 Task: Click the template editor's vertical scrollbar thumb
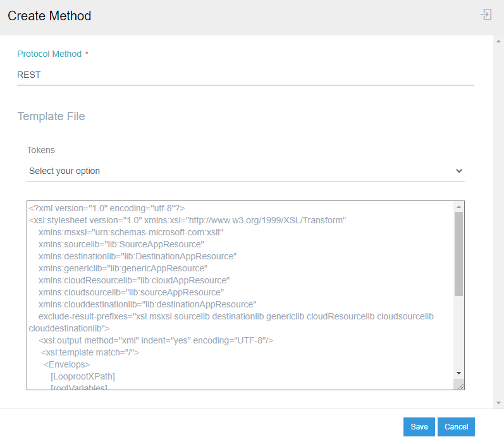tap(459, 253)
